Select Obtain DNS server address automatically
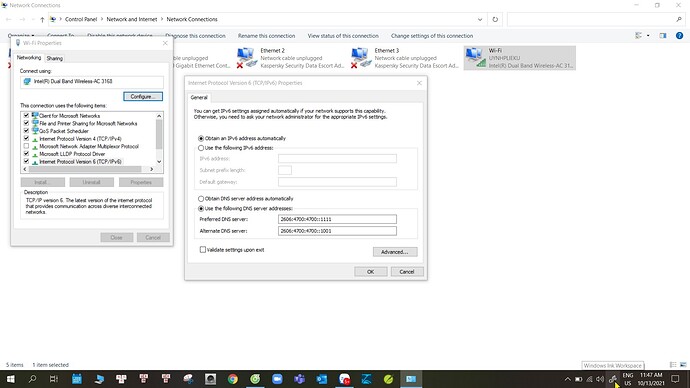The width and height of the screenshot is (690, 388). [201, 198]
